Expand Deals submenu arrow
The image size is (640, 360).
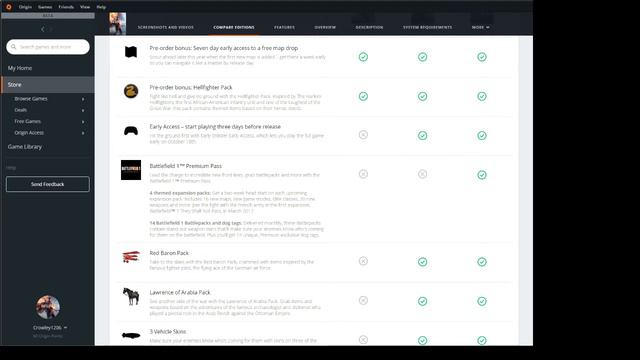pyautogui.click(x=83, y=110)
